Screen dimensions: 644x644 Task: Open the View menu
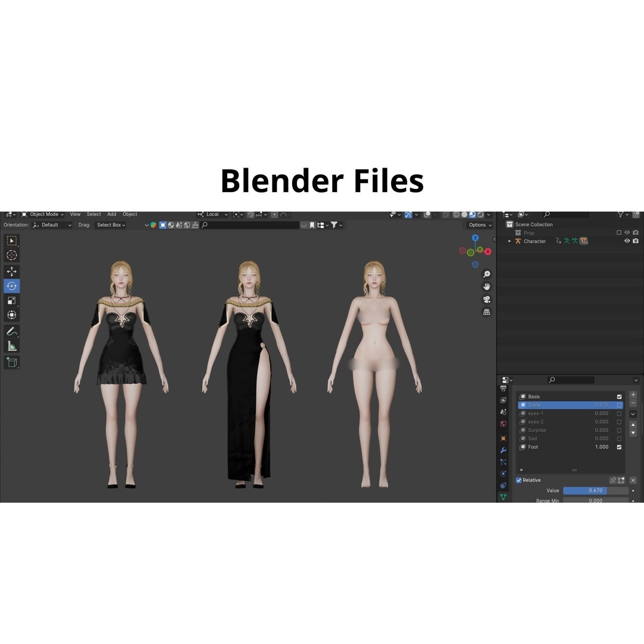click(75, 215)
